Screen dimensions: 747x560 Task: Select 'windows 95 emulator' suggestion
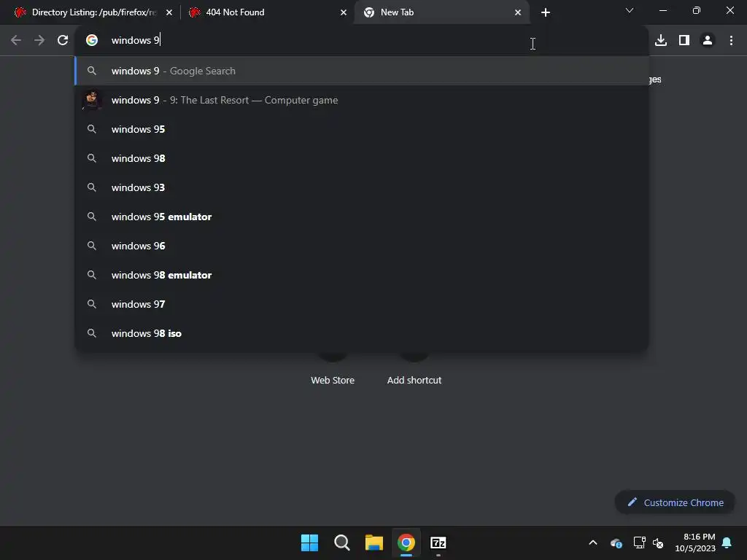click(x=362, y=217)
